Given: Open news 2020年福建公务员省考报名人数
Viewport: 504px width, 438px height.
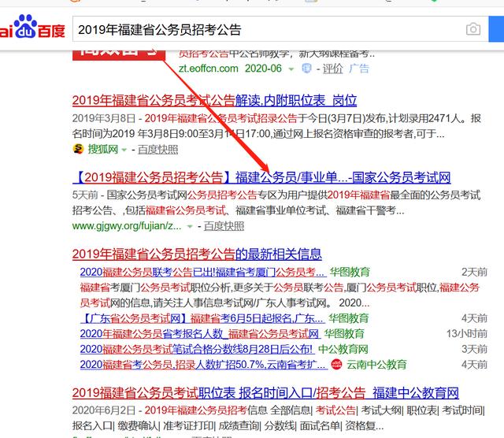Looking at the screenshot, I should (x=200, y=334).
